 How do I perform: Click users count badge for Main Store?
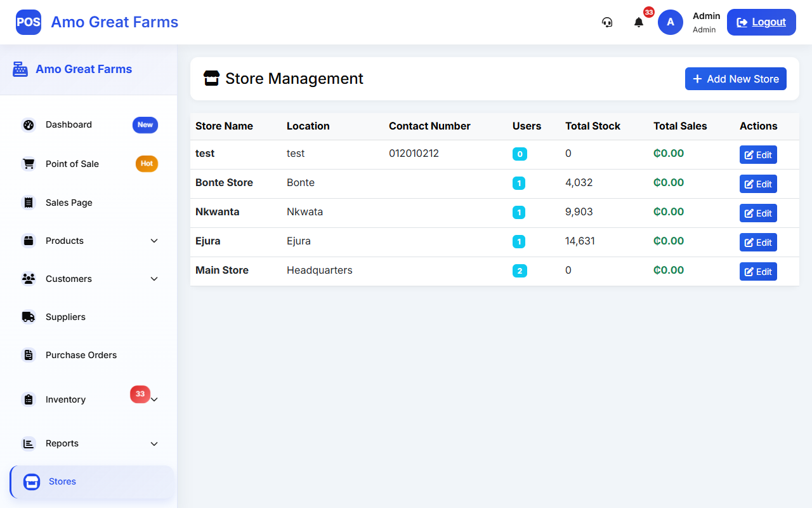(520, 271)
